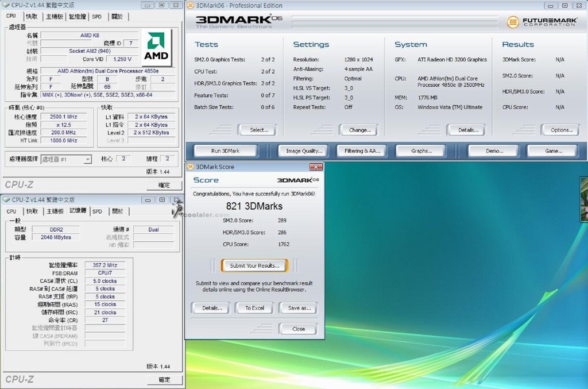
Task: Start the benchmark with Run 3DMark
Action: click(225, 151)
